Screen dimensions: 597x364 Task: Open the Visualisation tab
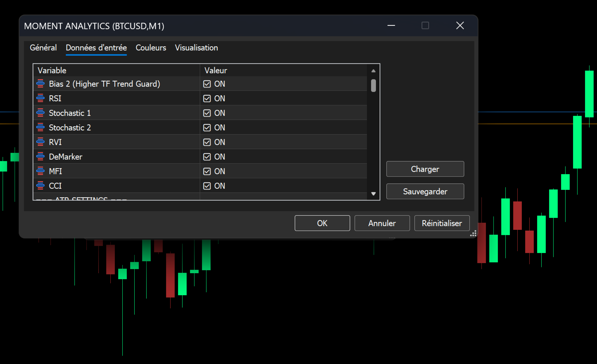click(x=196, y=48)
